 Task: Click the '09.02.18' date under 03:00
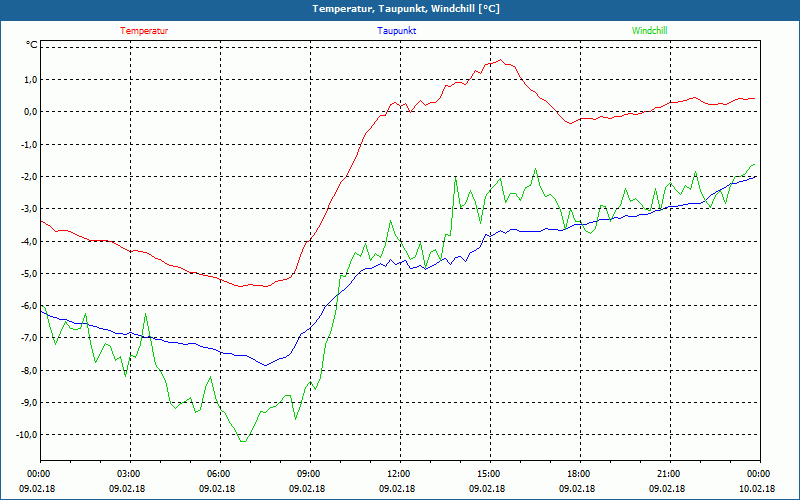click(127, 489)
